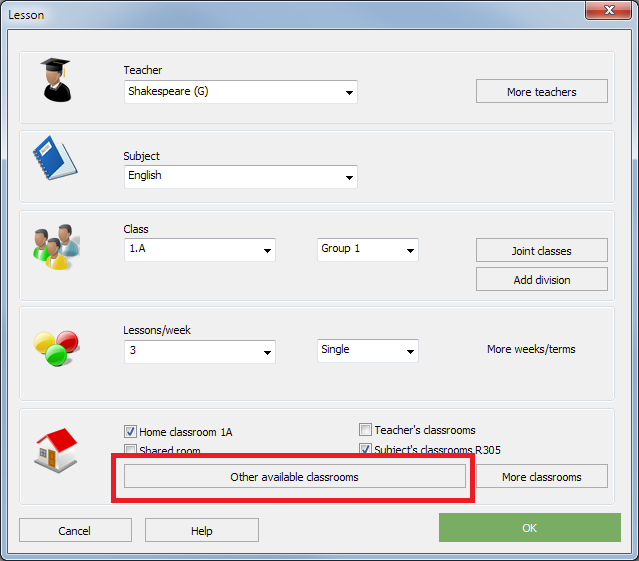Enable the Shared room checkbox

click(x=130, y=451)
